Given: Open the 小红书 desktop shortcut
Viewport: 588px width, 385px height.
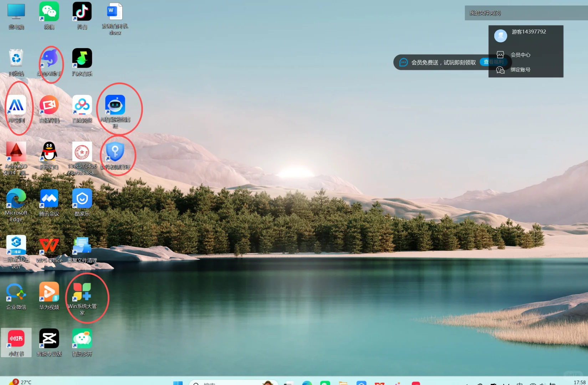Looking at the screenshot, I should (x=16, y=343).
